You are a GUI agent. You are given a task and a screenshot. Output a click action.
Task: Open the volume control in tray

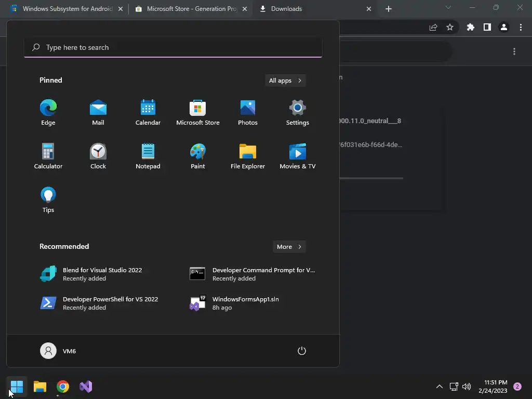click(x=467, y=387)
